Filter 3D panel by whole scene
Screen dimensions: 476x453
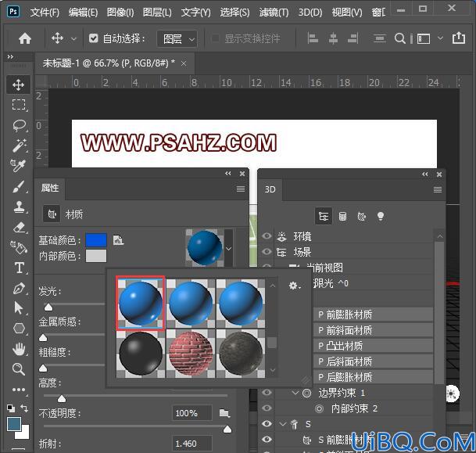tap(324, 216)
